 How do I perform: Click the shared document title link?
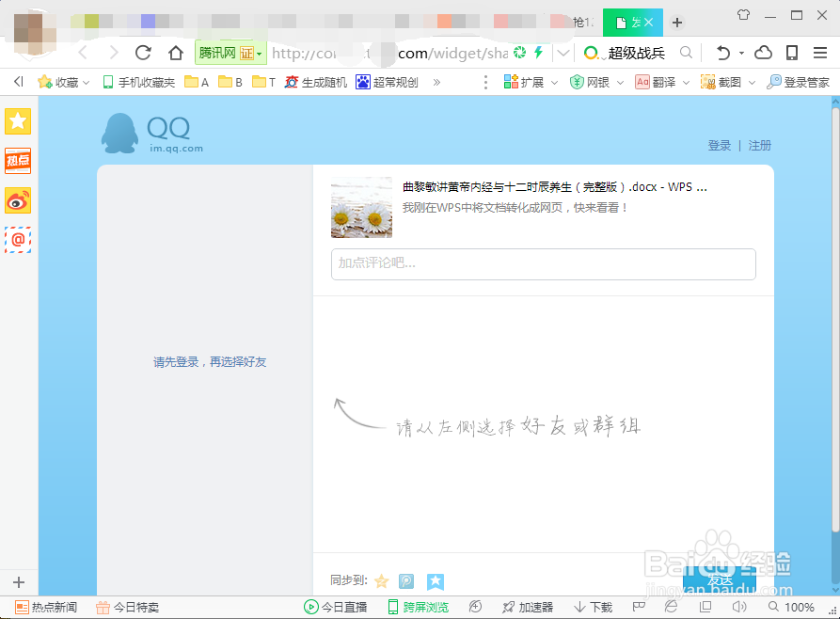[554, 187]
